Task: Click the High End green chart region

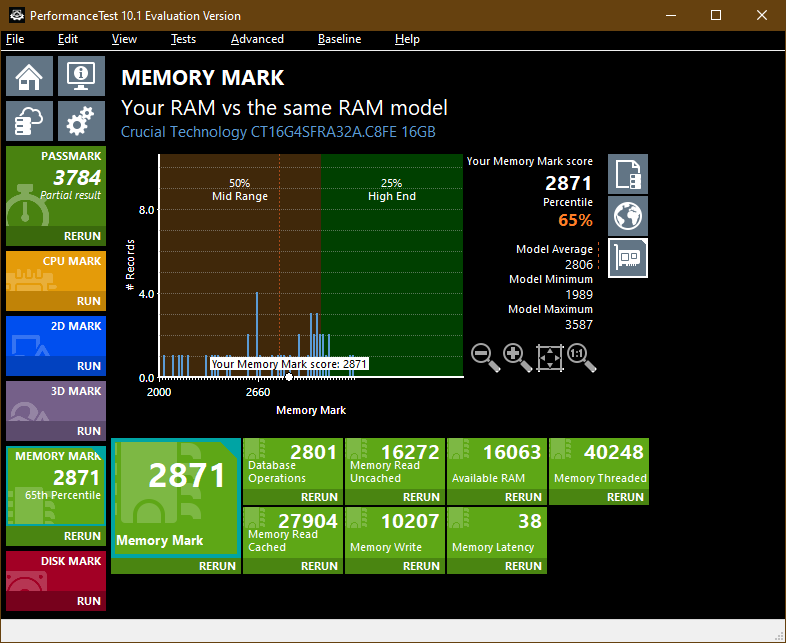Action: click(x=391, y=266)
